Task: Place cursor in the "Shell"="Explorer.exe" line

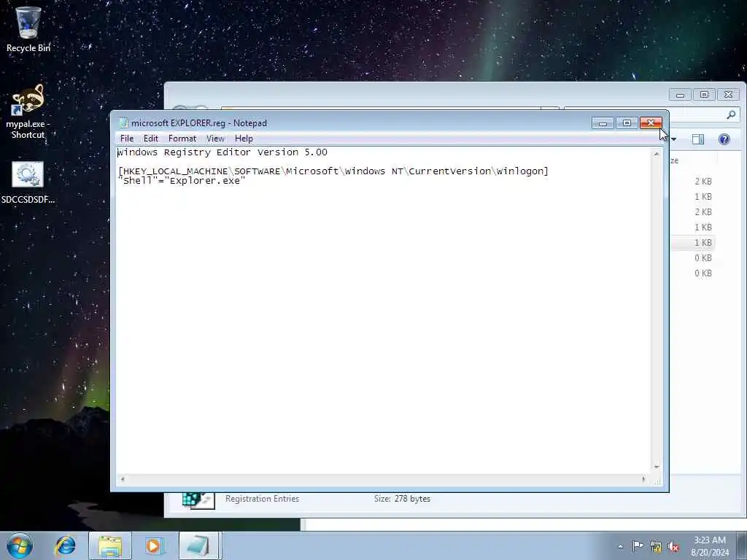Action: tap(182, 181)
